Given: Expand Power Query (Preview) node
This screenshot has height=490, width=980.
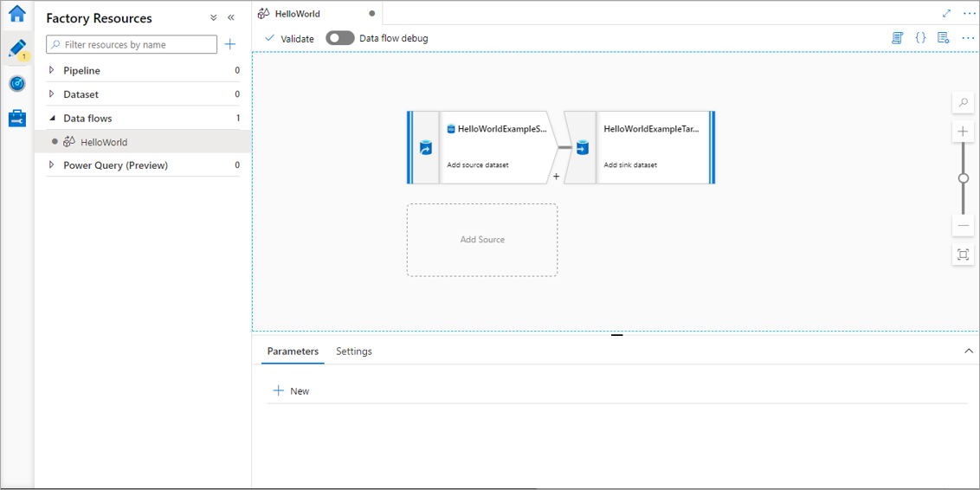Looking at the screenshot, I should [x=52, y=165].
